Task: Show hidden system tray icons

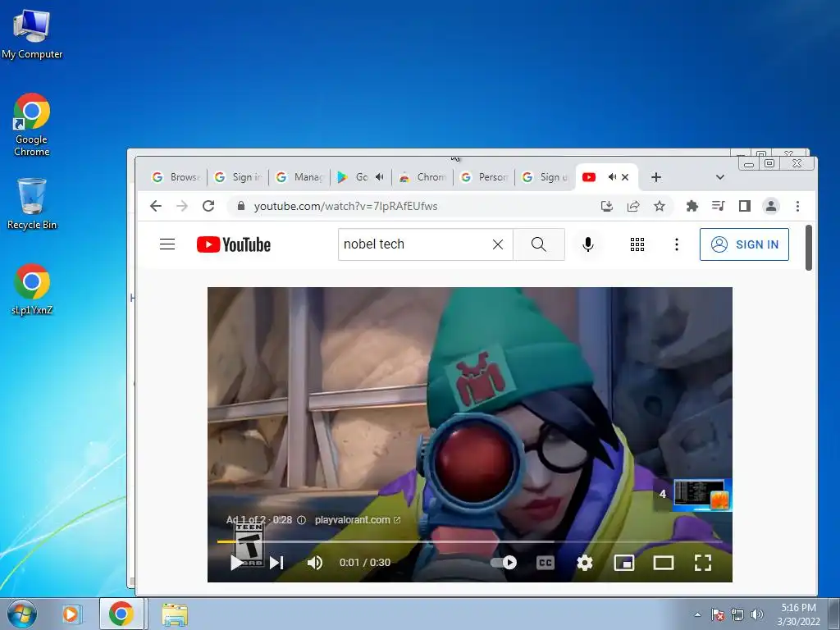Action: 697,614
